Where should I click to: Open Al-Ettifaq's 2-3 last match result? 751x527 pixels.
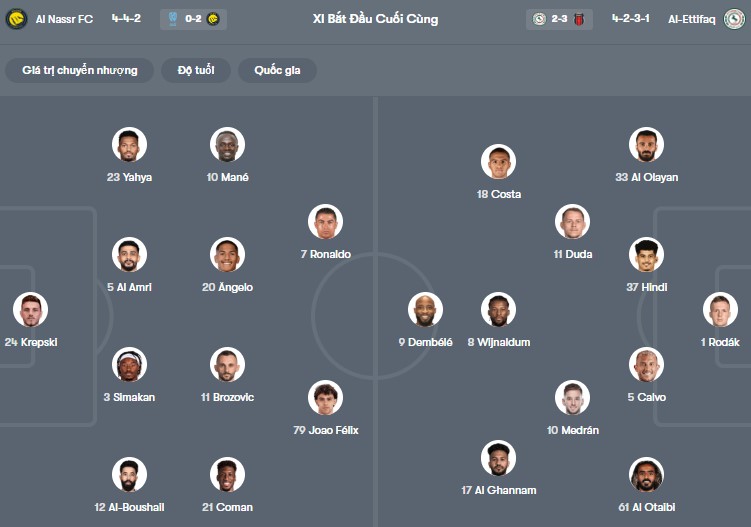coord(559,19)
